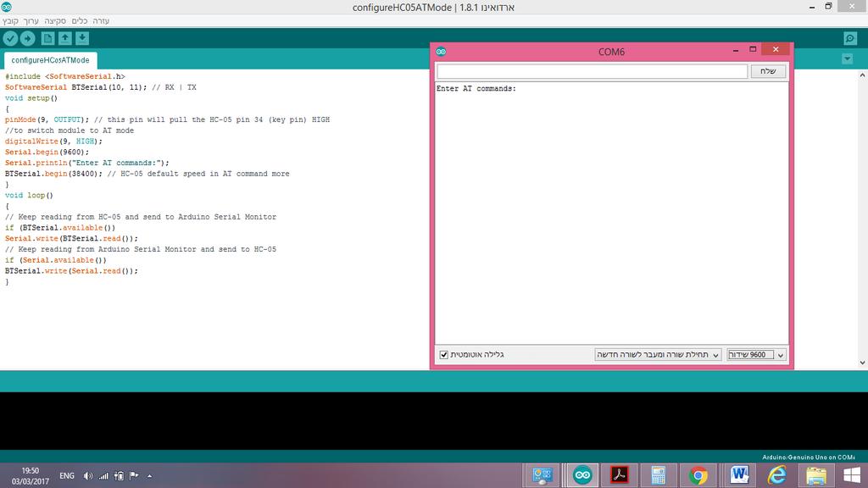Open the Help menu (עזרה)
The image size is (868, 488).
click(101, 20)
